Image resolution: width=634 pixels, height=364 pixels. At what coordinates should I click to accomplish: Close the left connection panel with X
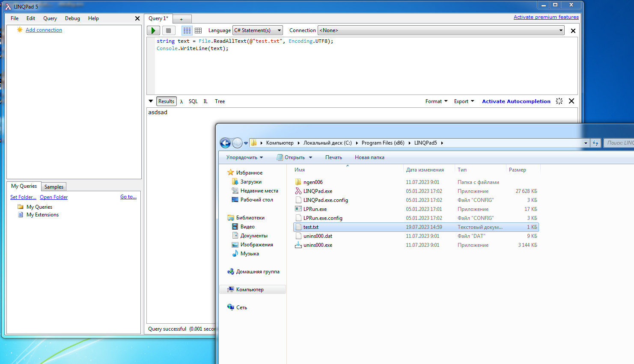pyautogui.click(x=137, y=18)
